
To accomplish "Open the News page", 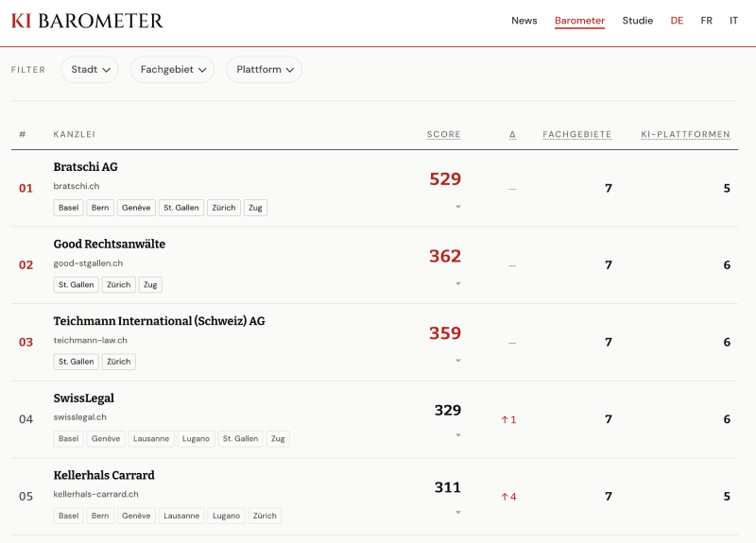I will pyautogui.click(x=524, y=21).
